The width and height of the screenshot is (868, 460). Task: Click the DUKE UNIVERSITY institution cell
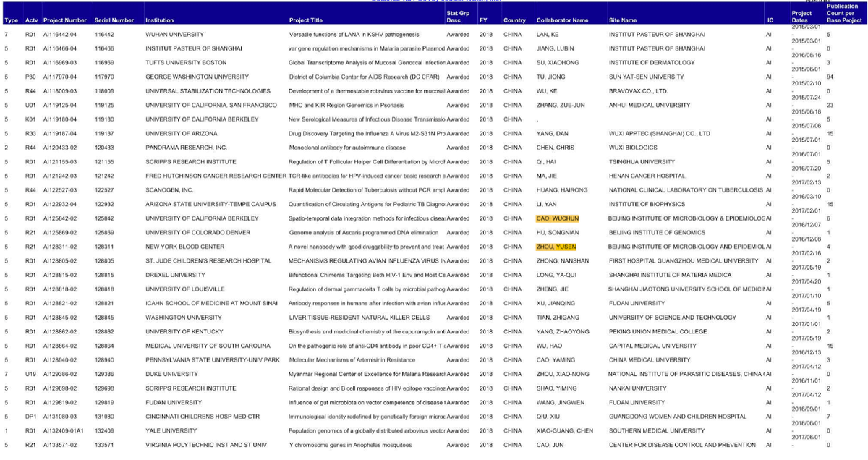[171, 374]
